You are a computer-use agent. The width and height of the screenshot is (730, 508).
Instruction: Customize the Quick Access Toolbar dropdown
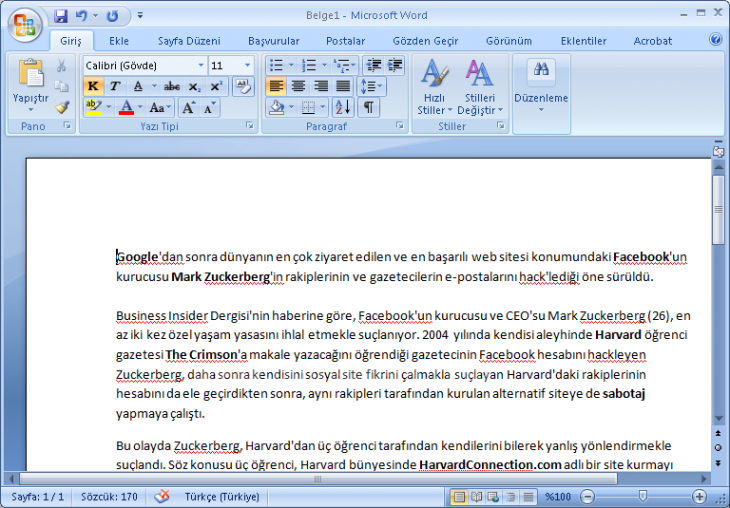point(140,16)
